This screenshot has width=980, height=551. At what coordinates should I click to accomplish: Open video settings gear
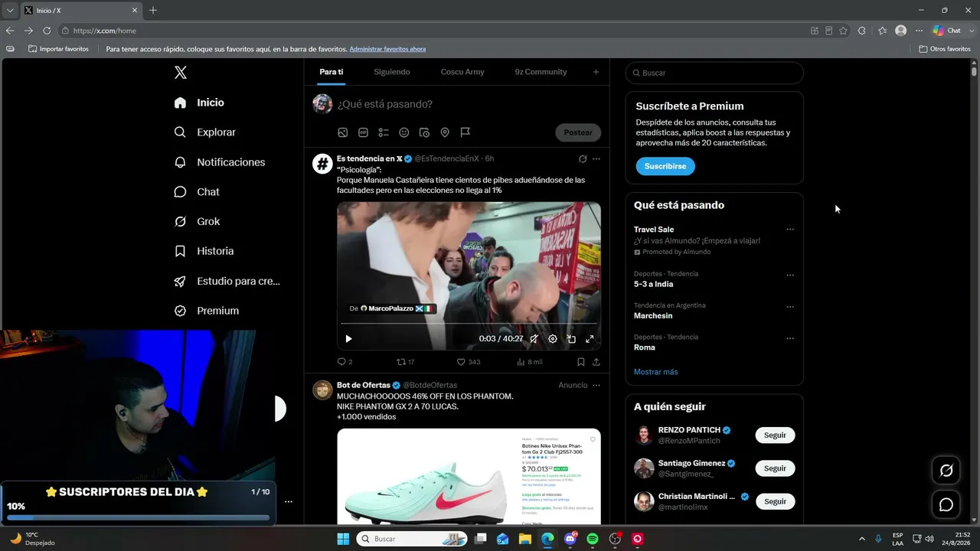pyautogui.click(x=553, y=339)
